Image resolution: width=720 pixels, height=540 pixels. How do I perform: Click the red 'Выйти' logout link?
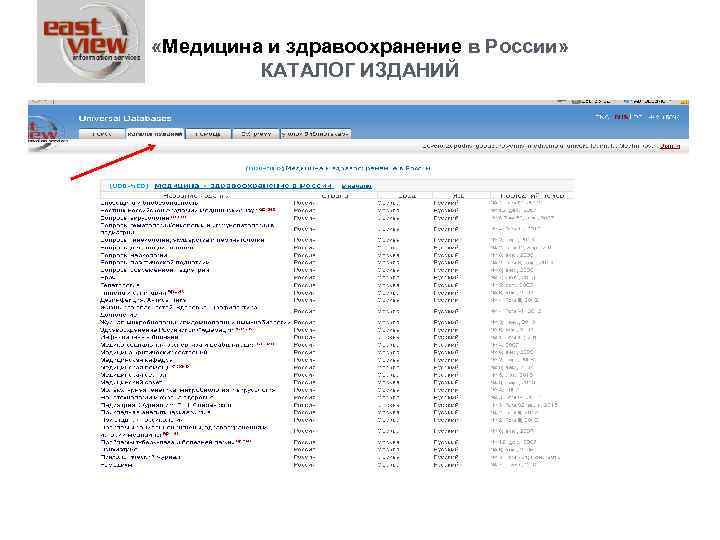[669, 146]
